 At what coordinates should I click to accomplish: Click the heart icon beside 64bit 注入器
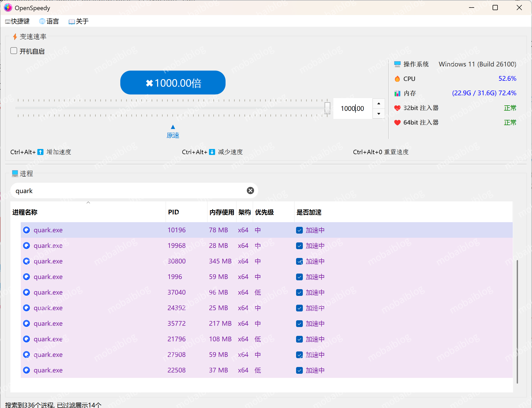pyautogui.click(x=397, y=122)
